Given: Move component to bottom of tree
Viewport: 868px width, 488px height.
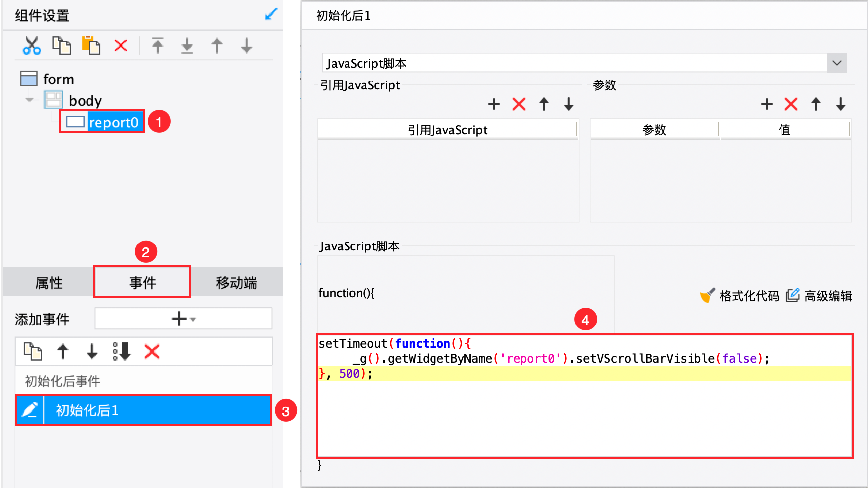Looking at the screenshot, I should 187,46.
